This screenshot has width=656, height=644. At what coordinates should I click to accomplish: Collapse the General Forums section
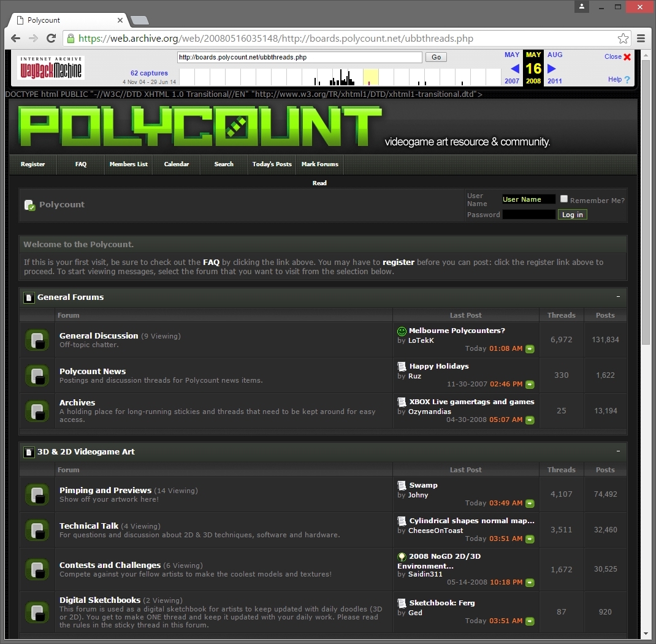click(618, 297)
